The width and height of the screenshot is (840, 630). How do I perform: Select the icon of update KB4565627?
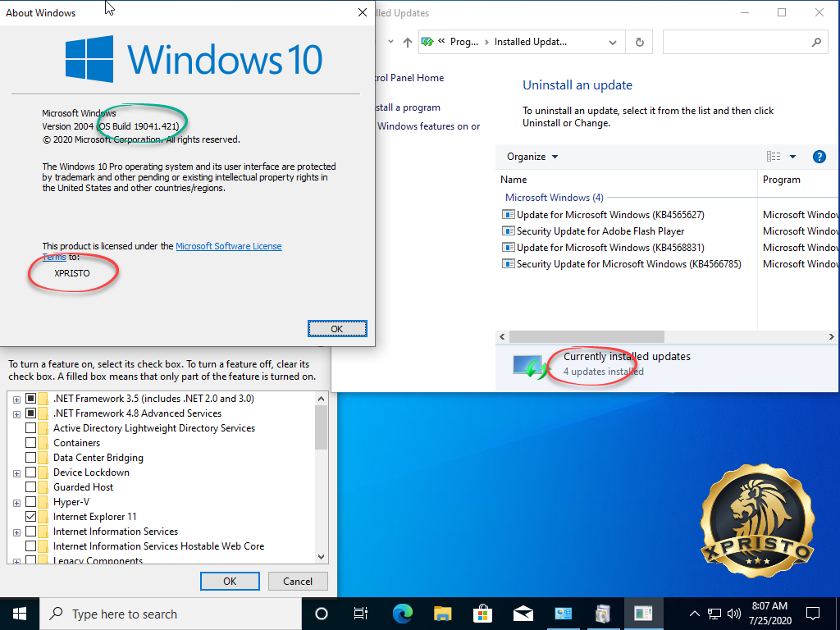click(x=507, y=215)
